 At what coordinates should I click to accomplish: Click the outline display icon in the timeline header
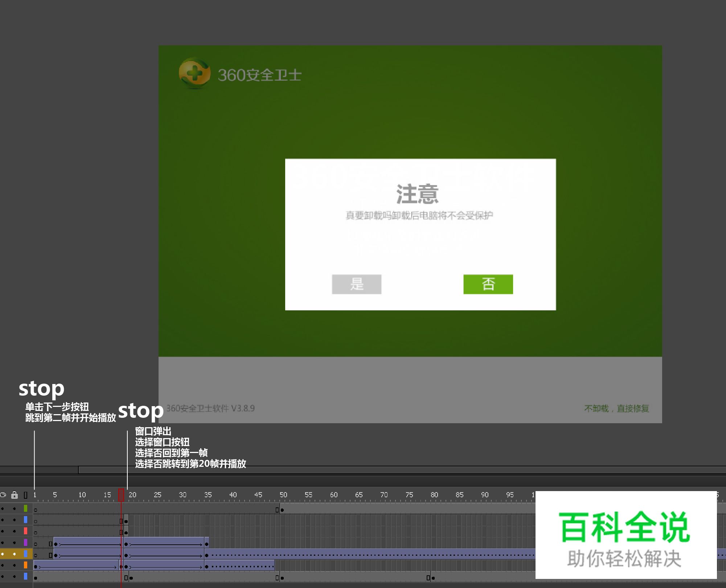click(x=25, y=496)
